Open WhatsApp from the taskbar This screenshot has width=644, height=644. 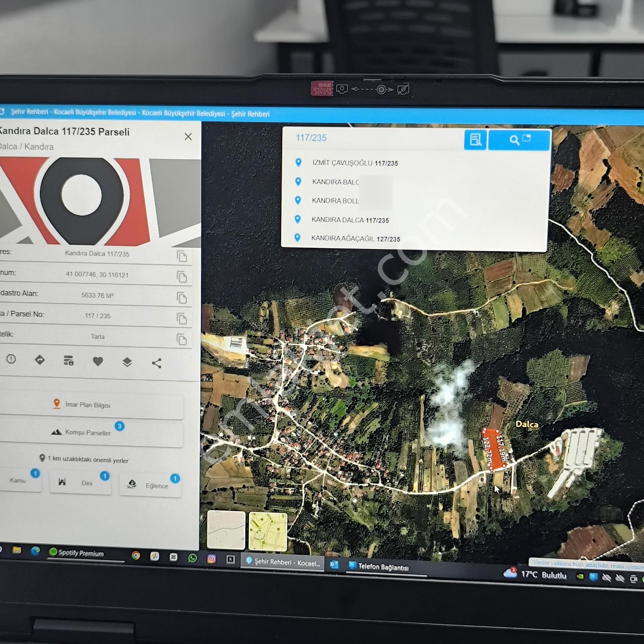pyautogui.click(x=192, y=558)
